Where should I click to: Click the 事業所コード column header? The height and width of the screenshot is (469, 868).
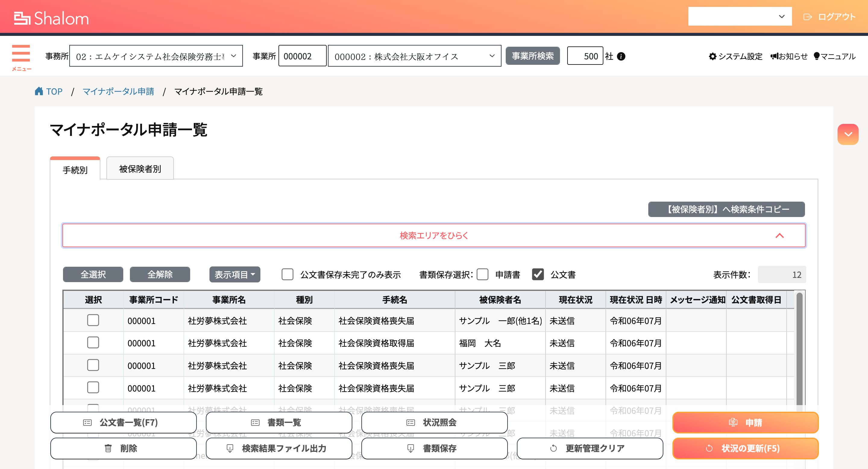click(154, 300)
